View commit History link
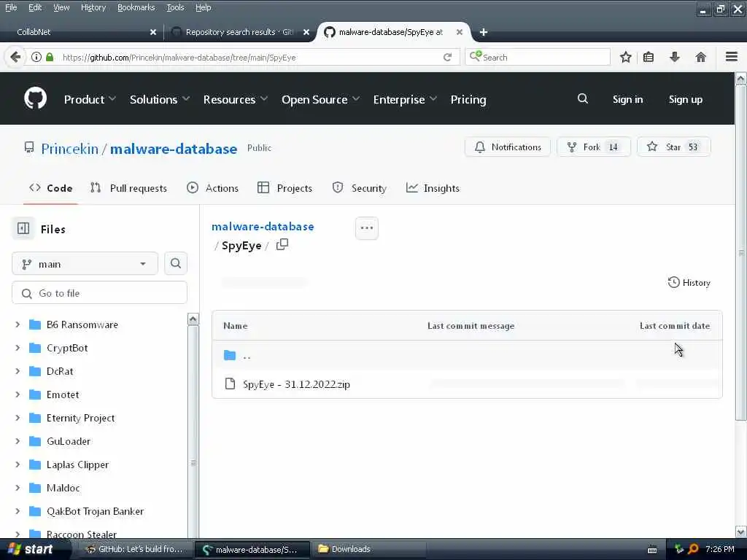 pyautogui.click(x=689, y=283)
